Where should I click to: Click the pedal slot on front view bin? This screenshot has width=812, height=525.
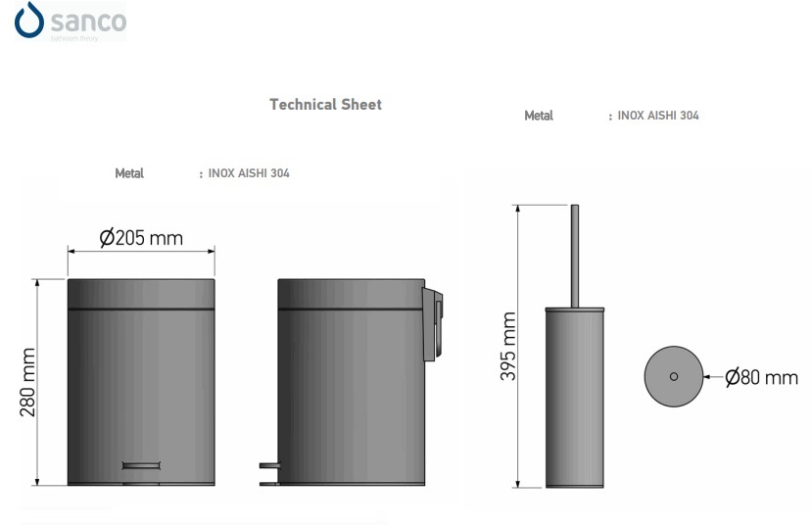(142, 464)
